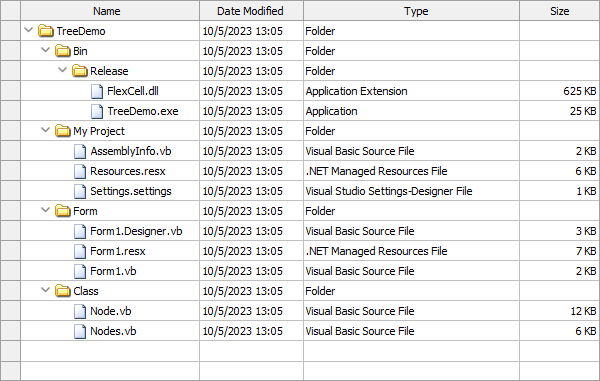600x381 pixels.
Task: Select the FlexCell.dll file icon
Action: (x=97, y=91)
